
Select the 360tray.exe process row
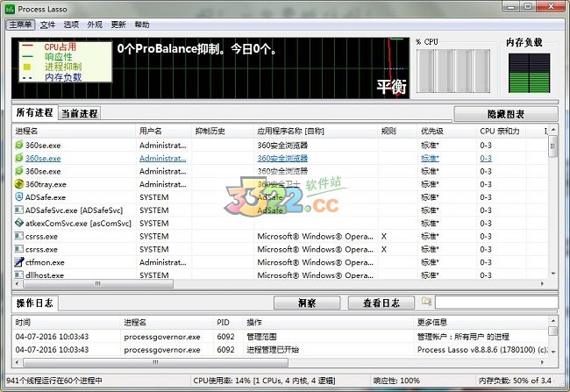[x=280, y=184]
